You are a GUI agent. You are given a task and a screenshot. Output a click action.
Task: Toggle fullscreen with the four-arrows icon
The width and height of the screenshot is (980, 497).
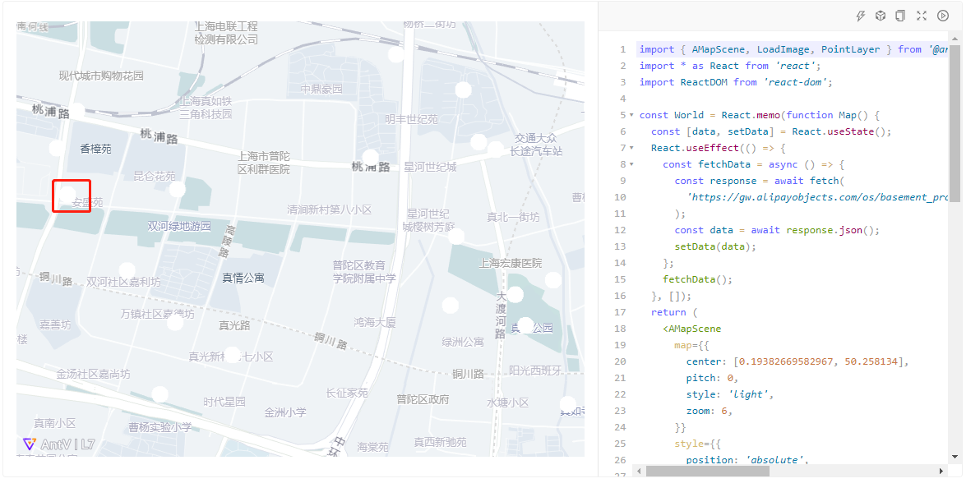point(922,16)
